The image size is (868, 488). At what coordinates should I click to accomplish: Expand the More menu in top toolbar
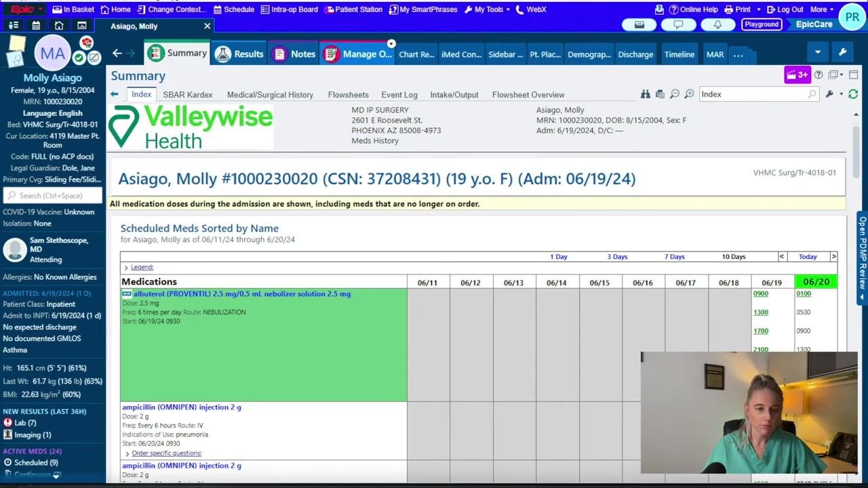click(x=823, y=9)
